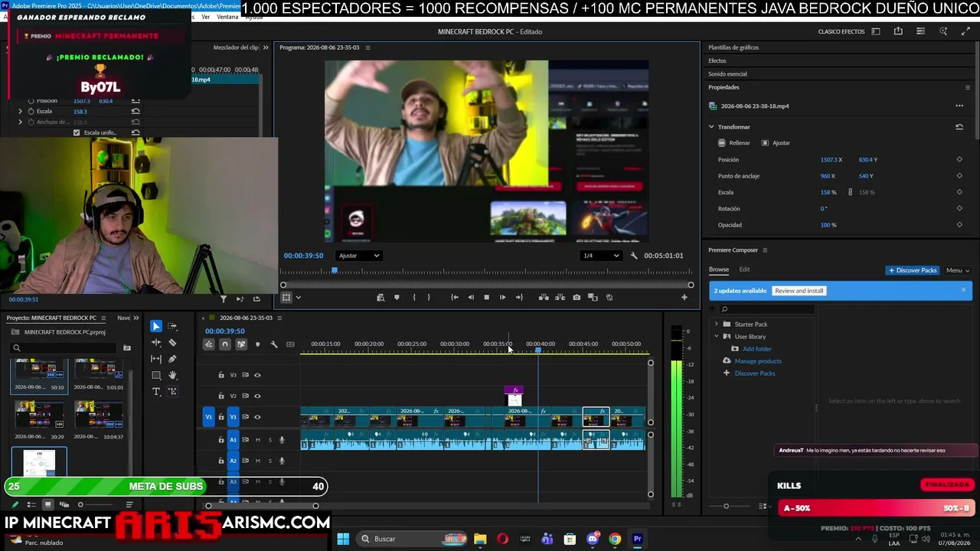The width and height of the screenshot is (980, 551).
Task: Click the Mark Out brace button
Action: [x=429, y=298]
